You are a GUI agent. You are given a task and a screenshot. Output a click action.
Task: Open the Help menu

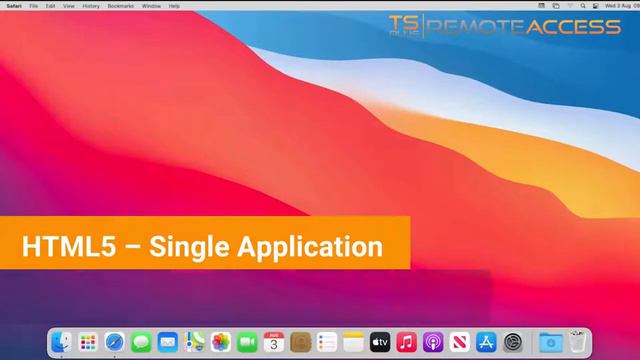tap(174, 6)
